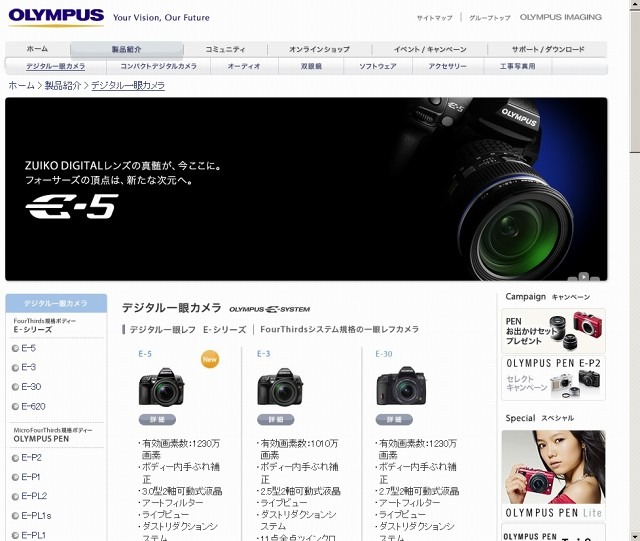Viewport: 640px width, 541px height.
Task: Open the コミュニティ menu tab
Action: pyautogui.click(x=225, y=49)
